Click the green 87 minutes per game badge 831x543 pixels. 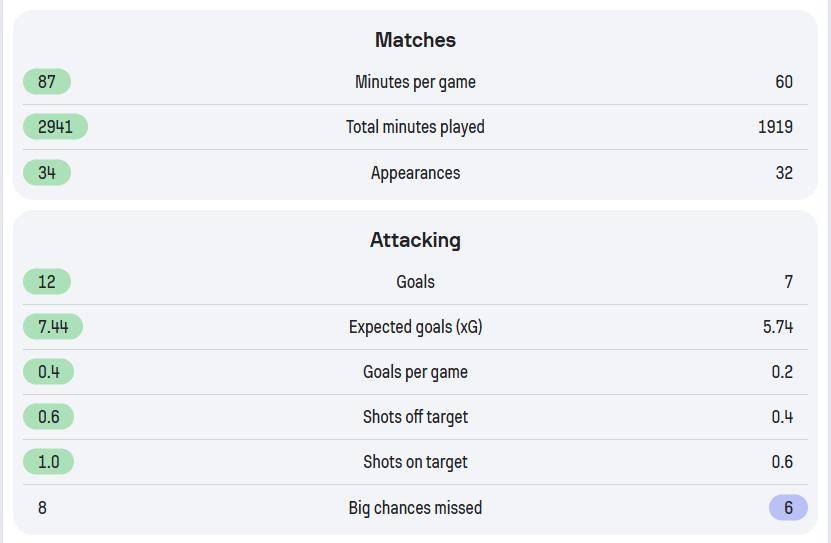(x=47, y=82)
